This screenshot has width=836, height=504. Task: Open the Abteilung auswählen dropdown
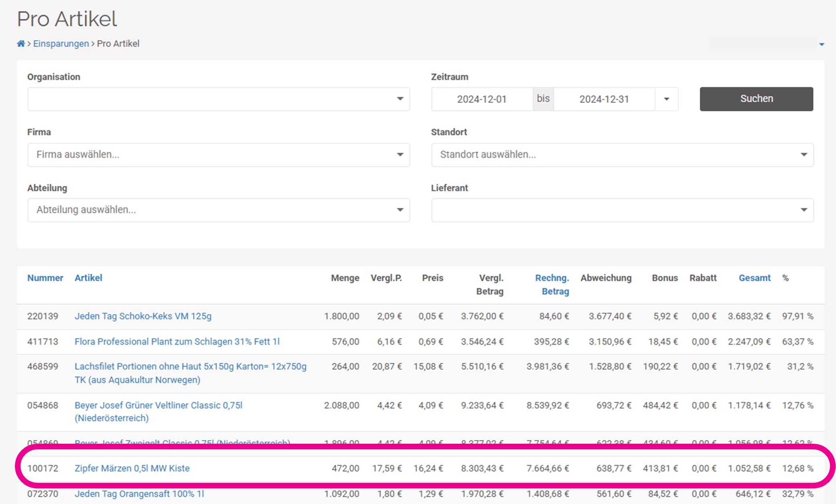(x=219, y=210)
